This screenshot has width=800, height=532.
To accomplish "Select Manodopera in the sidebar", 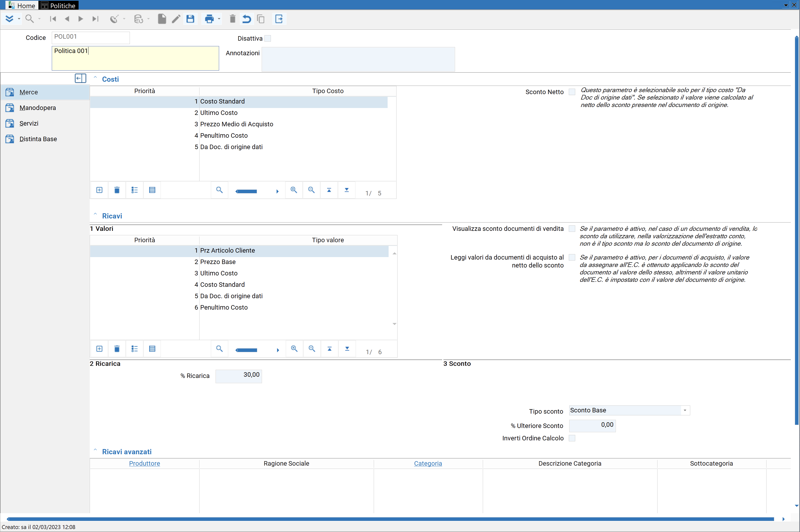I will (45, 108).
